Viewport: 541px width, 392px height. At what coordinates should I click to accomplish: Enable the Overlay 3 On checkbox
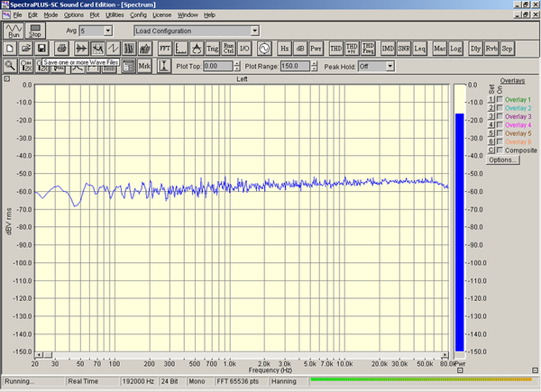pyautogui.click(x=500, y=116)
